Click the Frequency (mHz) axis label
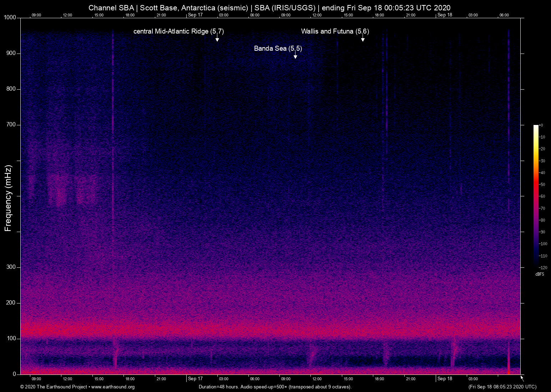Viewport: 551px width, 392px height. coord(8,198)
